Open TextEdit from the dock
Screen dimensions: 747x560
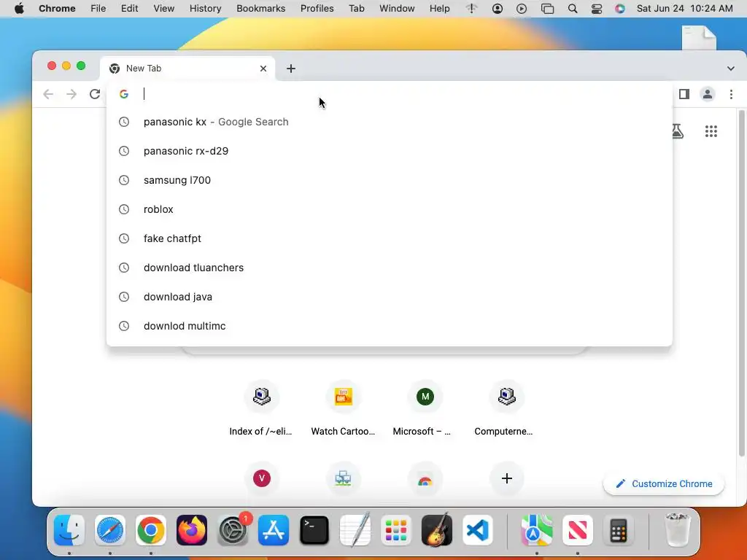pos(355,530)
